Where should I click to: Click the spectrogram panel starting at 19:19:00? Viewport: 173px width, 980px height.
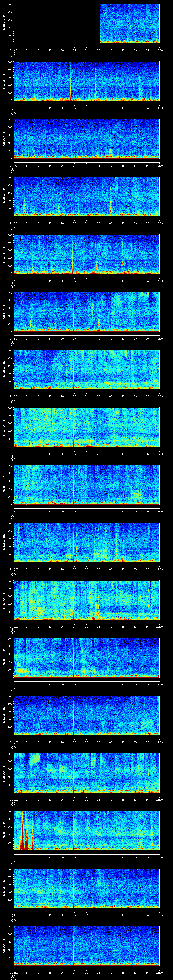(86, 600)
